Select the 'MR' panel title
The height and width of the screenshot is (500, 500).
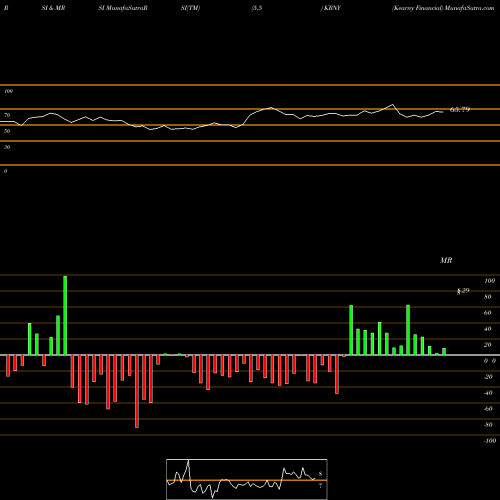pyautogui.click(x=446, y=260)
